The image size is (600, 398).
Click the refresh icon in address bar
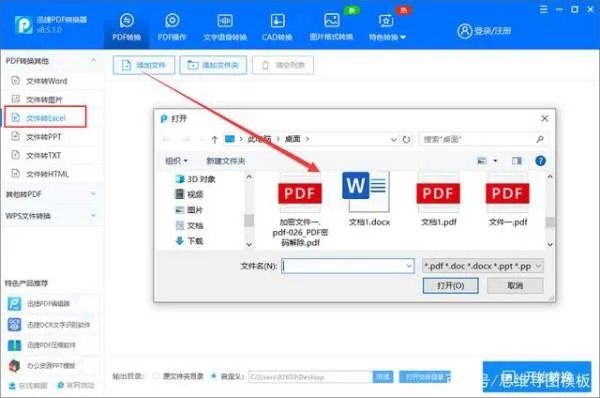406,140
